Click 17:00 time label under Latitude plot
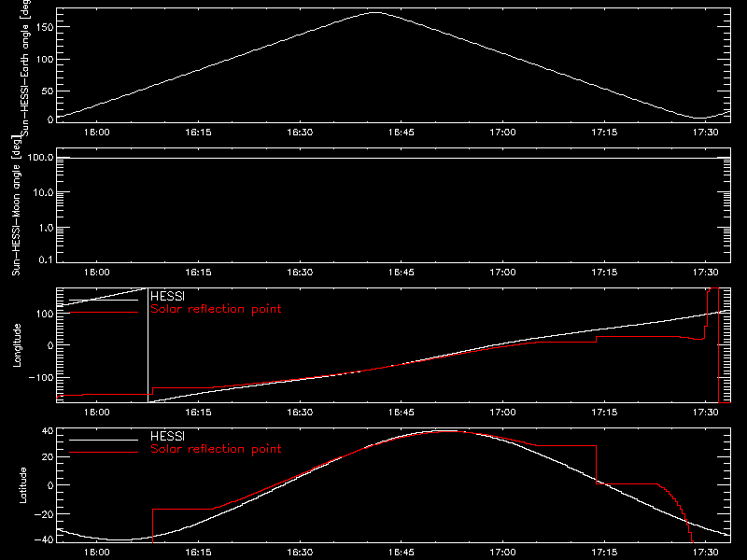This screenshot has height=560, width=747. click(x=502, y=553)
